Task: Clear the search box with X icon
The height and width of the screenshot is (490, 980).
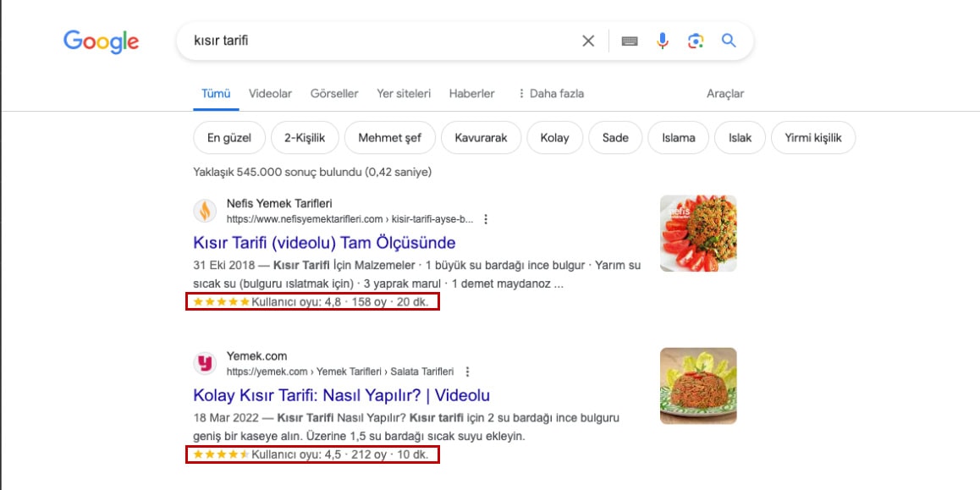Action: 588,41
